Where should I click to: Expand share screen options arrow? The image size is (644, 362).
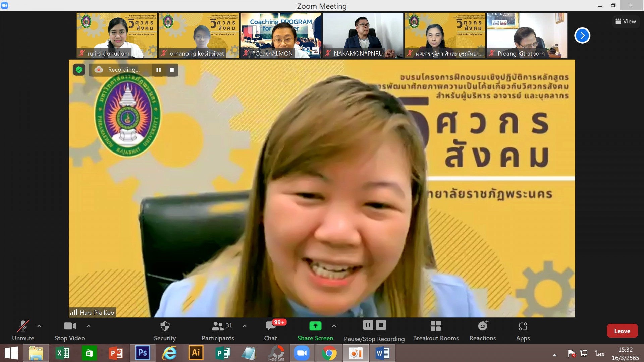pos(334,326)
